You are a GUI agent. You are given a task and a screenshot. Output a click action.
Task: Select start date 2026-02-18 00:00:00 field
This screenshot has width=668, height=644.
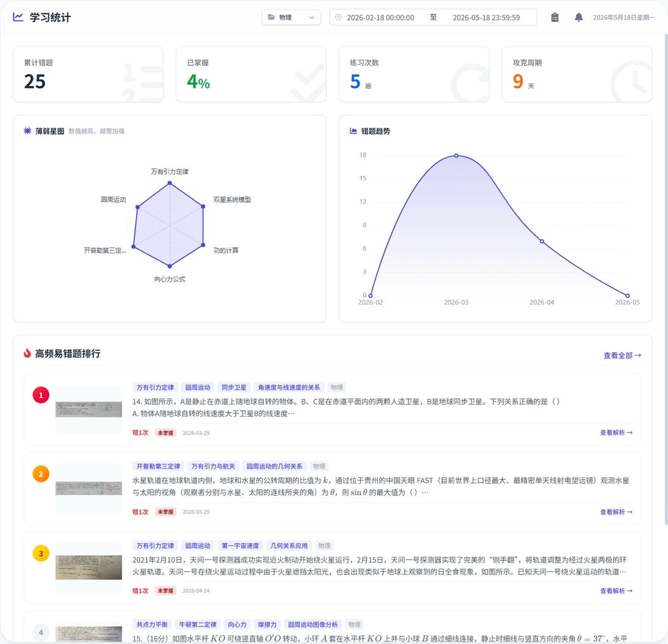click(380, 18)
